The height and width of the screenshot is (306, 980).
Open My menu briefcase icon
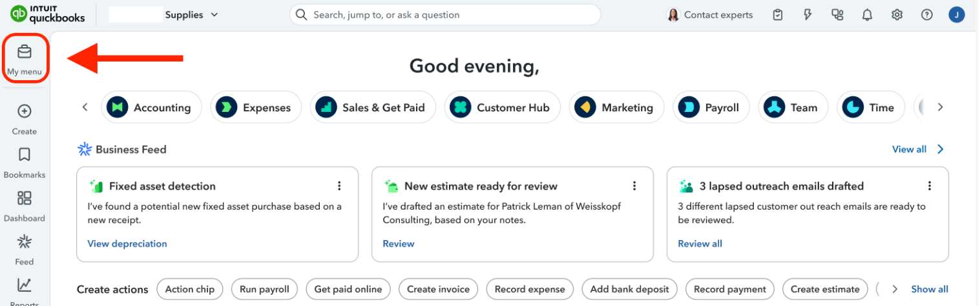pos(25,52)
